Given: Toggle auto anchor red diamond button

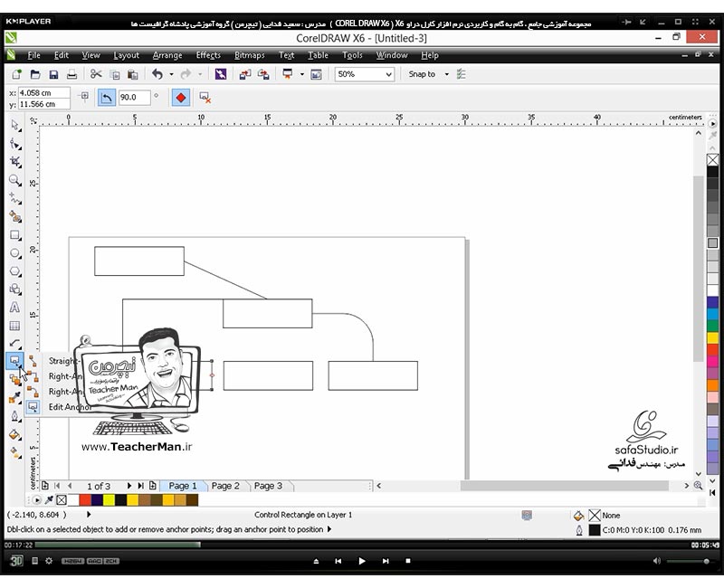Looking at the screenshot, I should tap(181, 98).
